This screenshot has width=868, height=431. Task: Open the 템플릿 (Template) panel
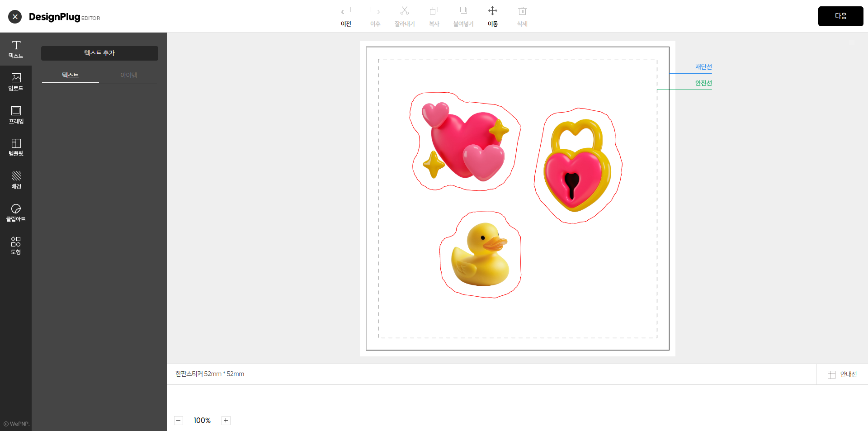click(x=16, y=147)
